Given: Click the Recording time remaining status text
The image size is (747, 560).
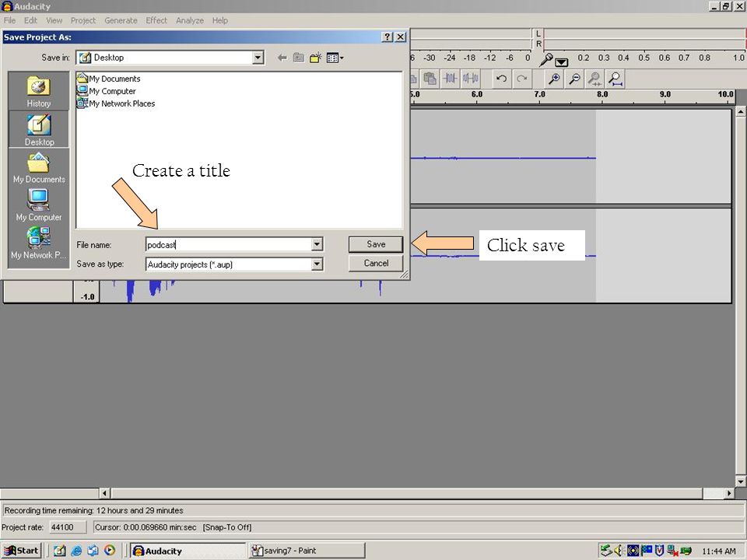Looking at the screenshot, I should point(94,510).
